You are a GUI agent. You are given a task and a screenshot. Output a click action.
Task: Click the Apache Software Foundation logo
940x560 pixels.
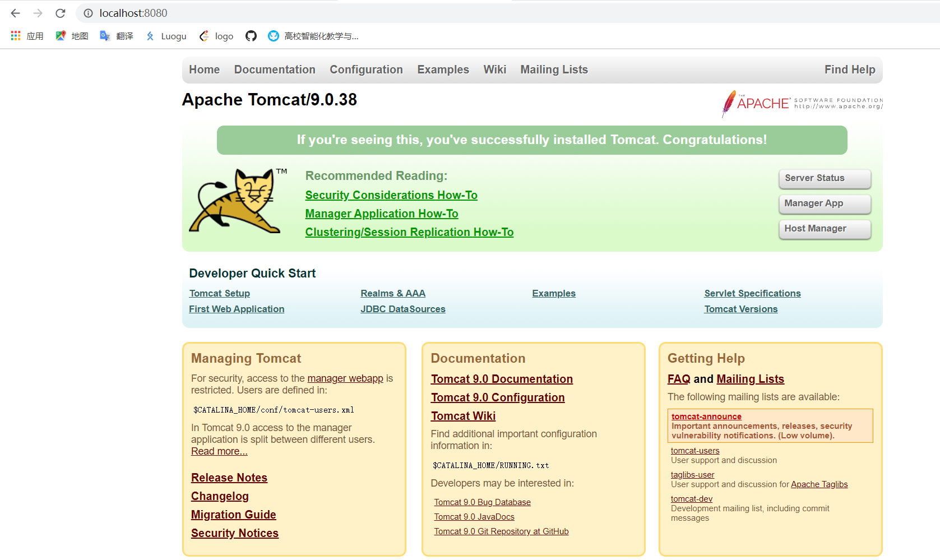[802, 103]
